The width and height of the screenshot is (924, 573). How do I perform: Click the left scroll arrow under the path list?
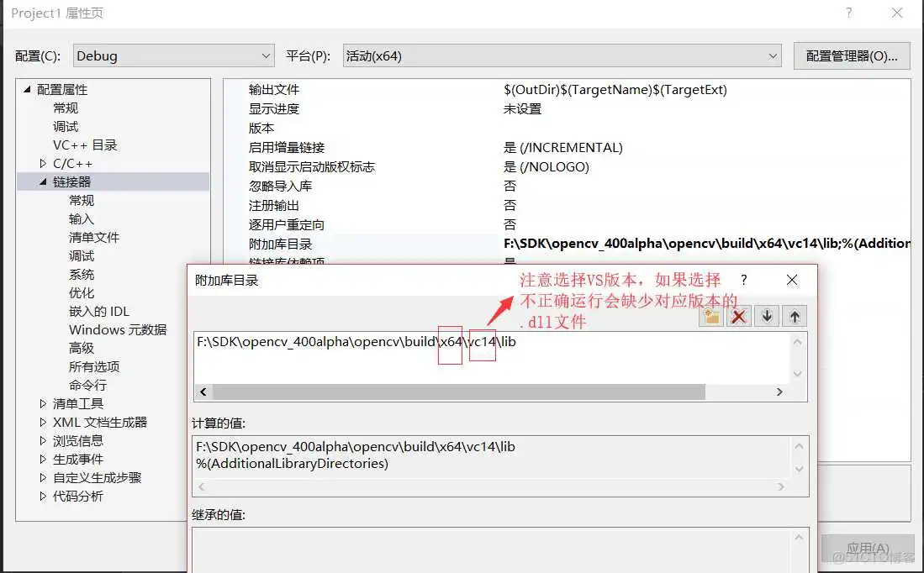[x=202, y=392]
